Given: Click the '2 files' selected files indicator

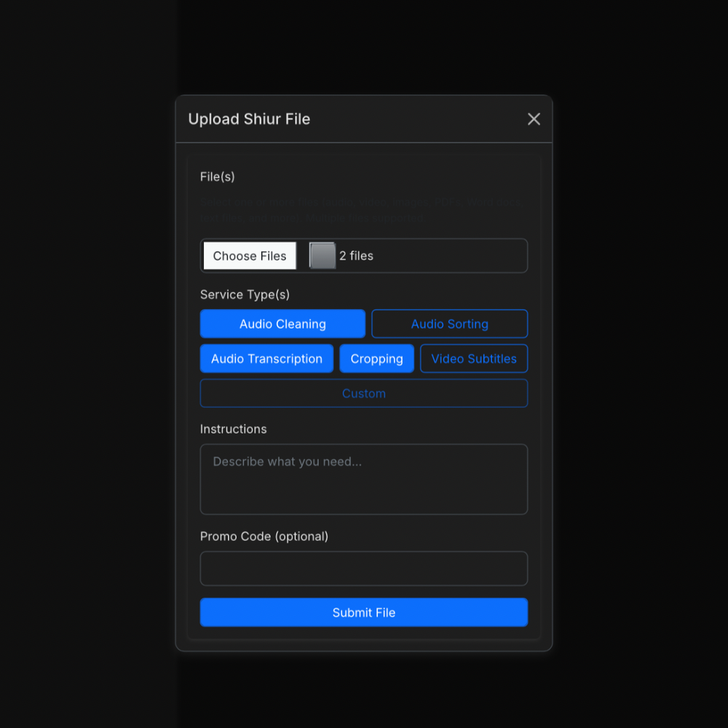Looking at the screenshot, I should tap(356, 256).
